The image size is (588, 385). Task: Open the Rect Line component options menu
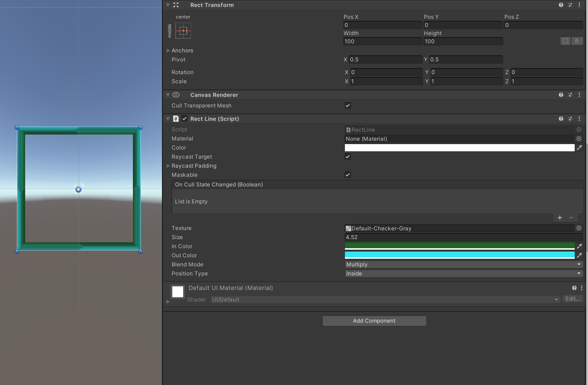pos(580,119)
